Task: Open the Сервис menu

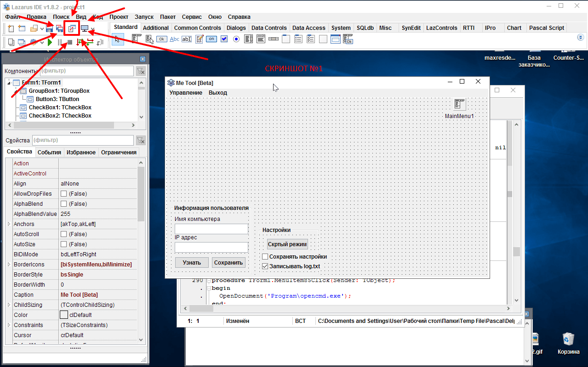Action: pyautogui.click(x=192, y=17)
